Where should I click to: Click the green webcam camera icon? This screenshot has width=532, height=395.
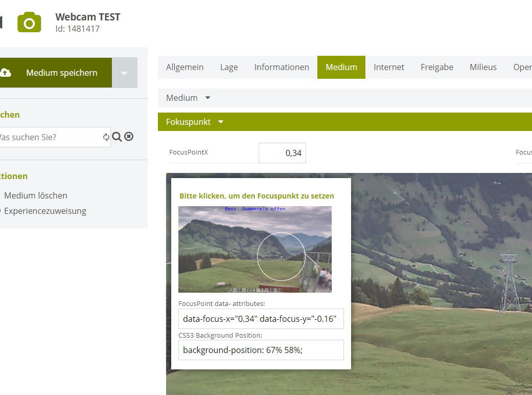coord(29,23)
